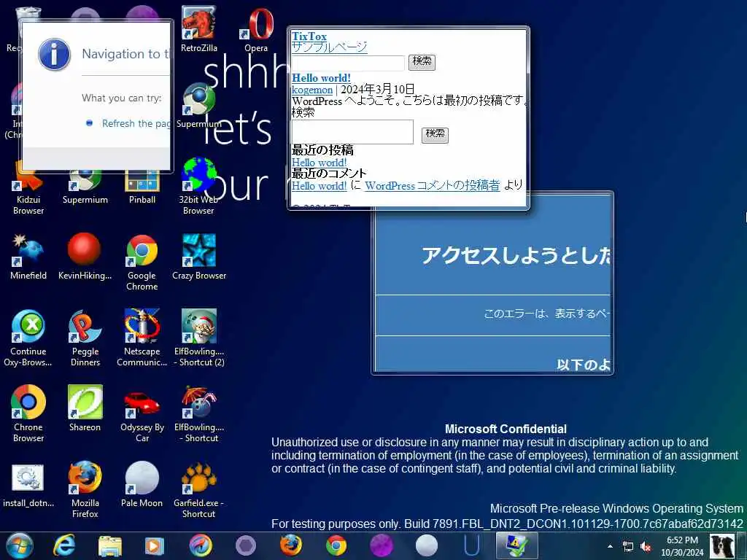Open Hello world! under 最近の投稿
This screenshot has width=747, height=560.
click(x=320, y=163)
